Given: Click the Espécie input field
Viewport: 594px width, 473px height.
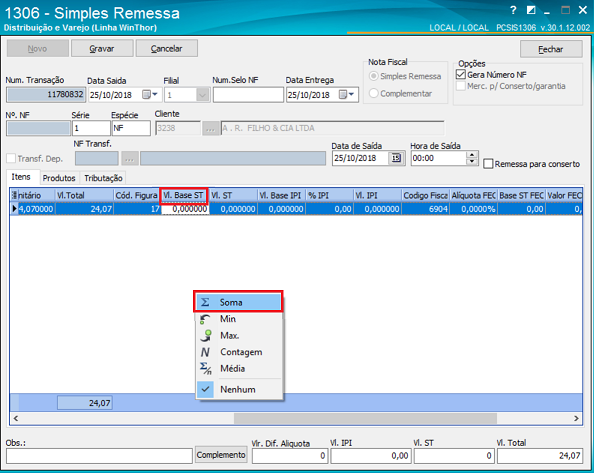Looking at the screenshot, I should [x=131, y=128].
